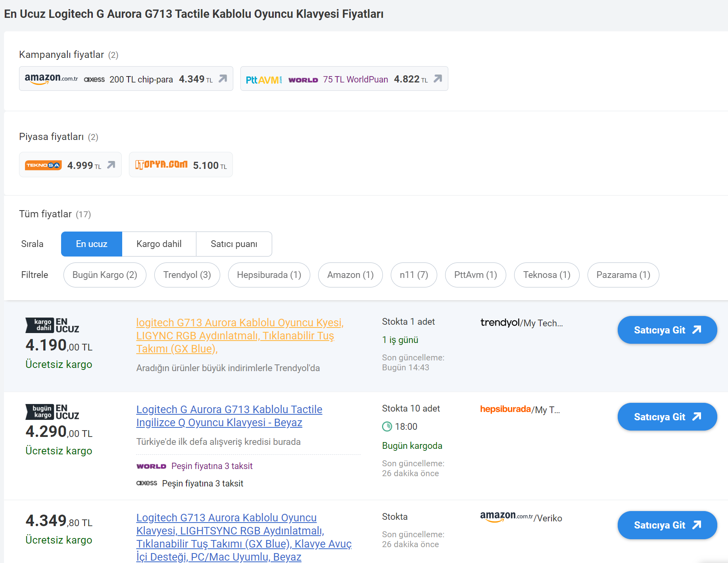The width and height of the screenshot is (728, 563).
Task: Click the 'Piyasa fiyatları' heading
Action: coord(52,137)
